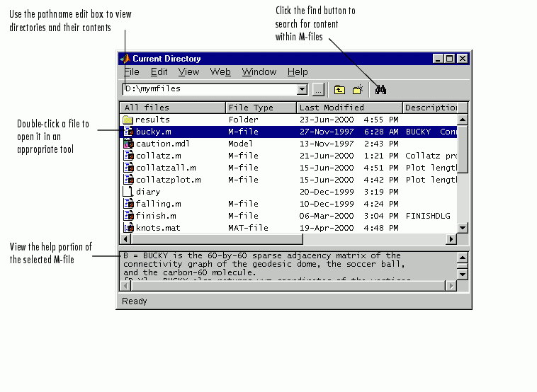Click the browse (...) button

[x=318, y=90]
